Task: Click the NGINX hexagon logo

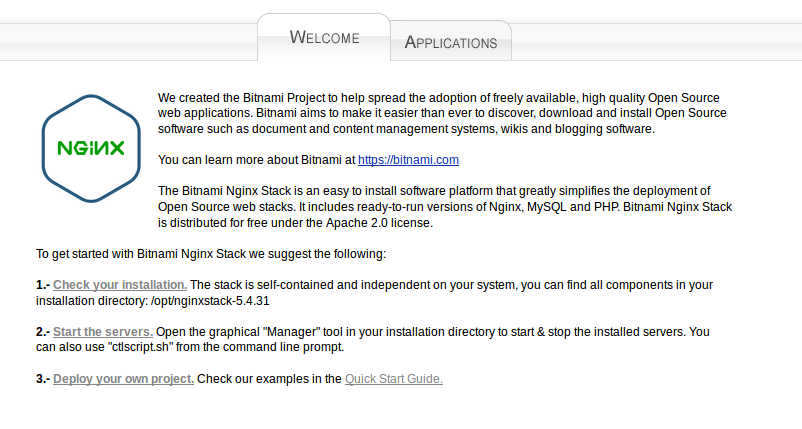Action: click(x=91, y=148)
